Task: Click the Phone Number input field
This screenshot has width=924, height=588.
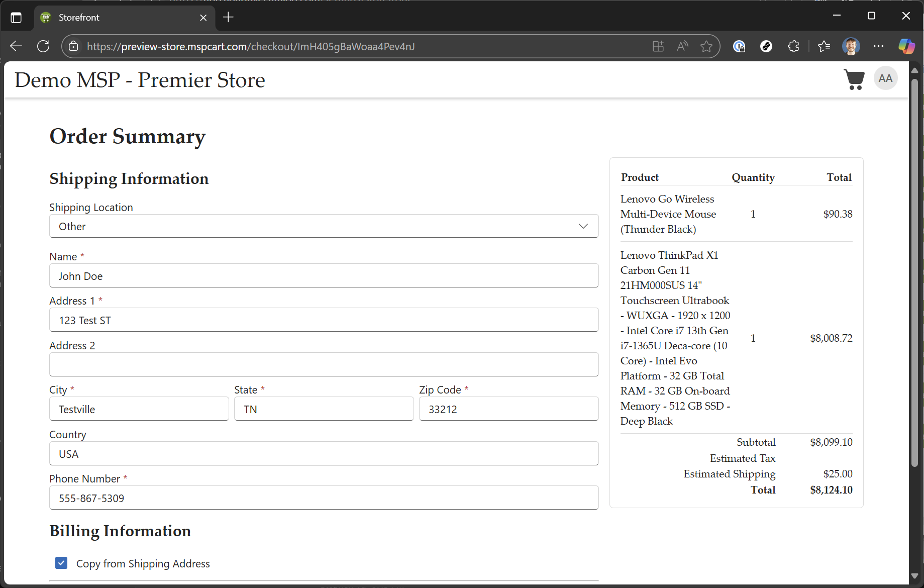Action: tap(324, 498)
